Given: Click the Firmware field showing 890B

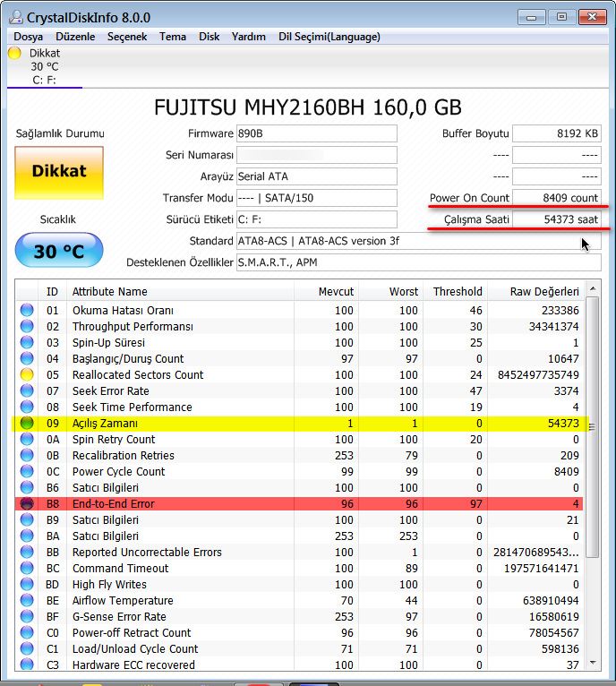Looking at the screenshot, I should [317, 133].
